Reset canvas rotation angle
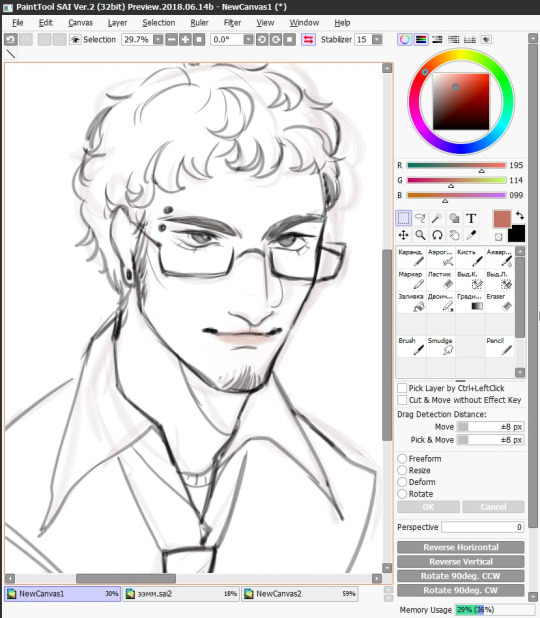Viewport: 540px width, 618px height. (290, 39)
